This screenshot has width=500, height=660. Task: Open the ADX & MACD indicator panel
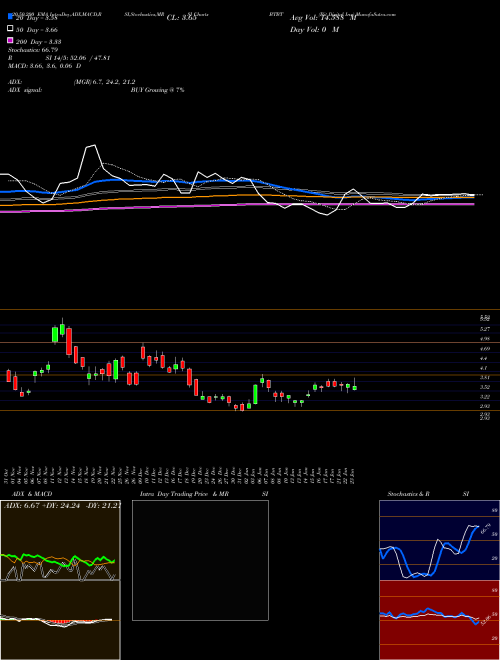click(x=60, y=580)
